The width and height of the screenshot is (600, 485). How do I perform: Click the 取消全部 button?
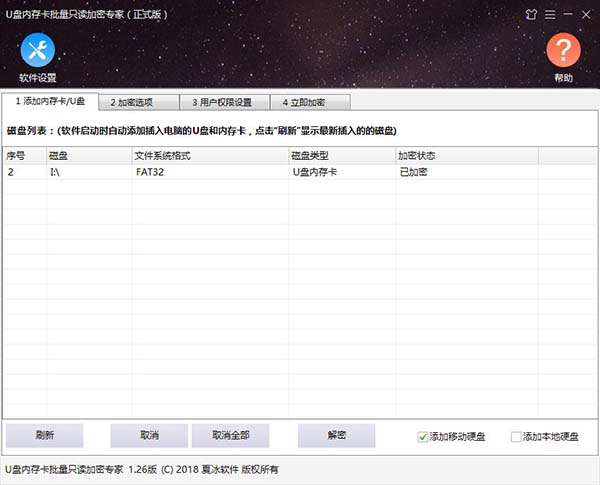(230, 435)
